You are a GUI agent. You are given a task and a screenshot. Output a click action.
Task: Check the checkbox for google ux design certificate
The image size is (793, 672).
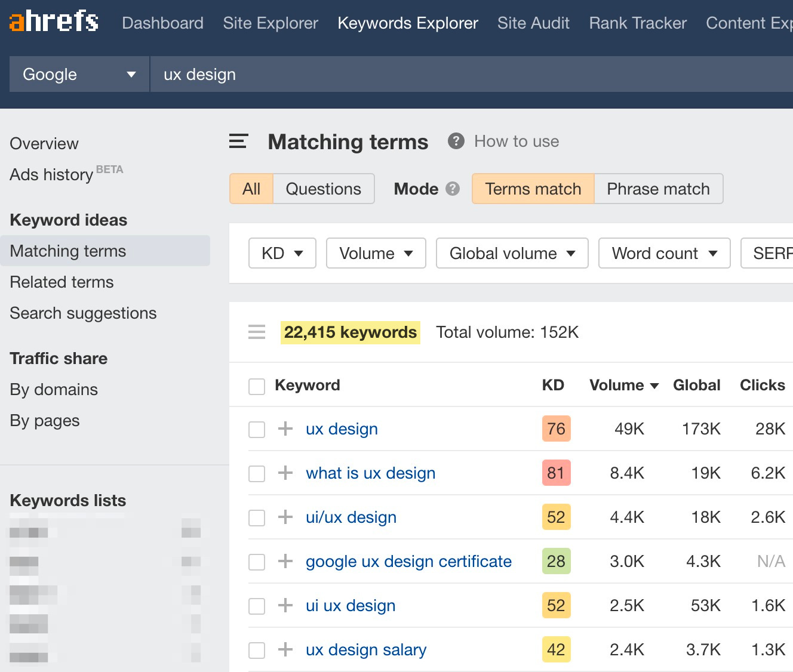[x=256, y=562]
